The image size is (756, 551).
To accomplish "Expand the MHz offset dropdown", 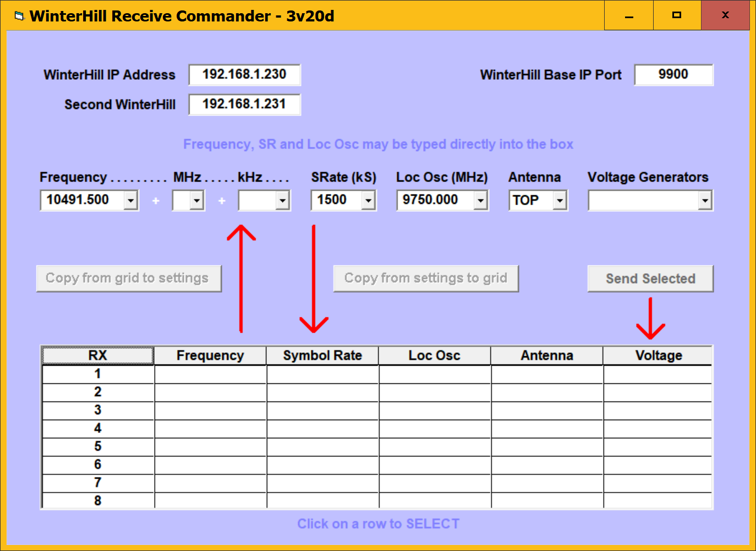I will [196, 201].
